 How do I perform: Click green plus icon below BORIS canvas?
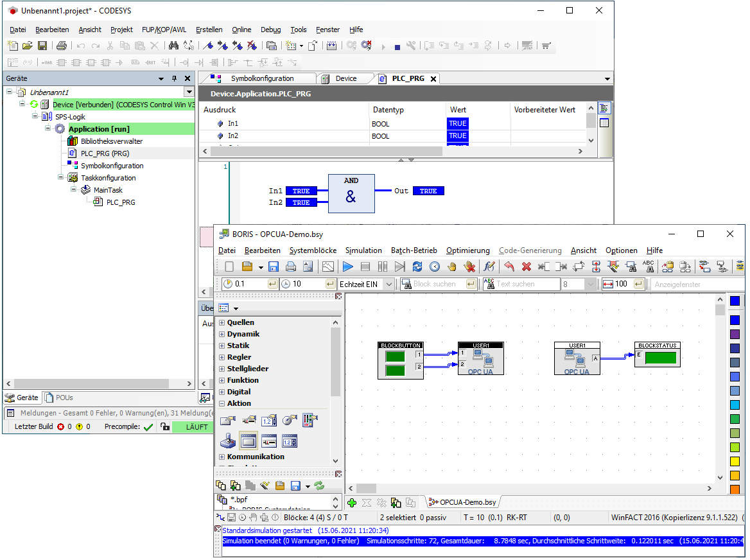(352, 503)
